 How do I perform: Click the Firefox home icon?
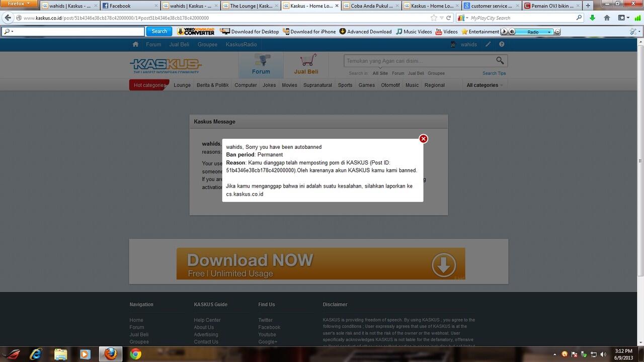607,18
